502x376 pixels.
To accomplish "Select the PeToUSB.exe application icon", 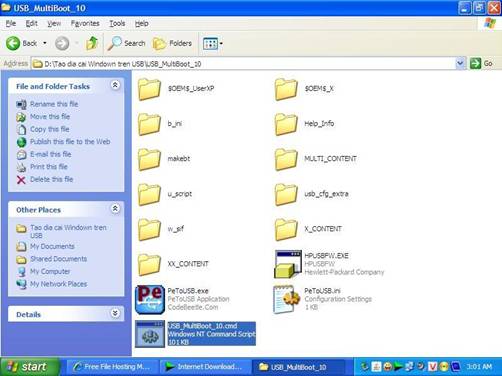I will coord(150,299).
